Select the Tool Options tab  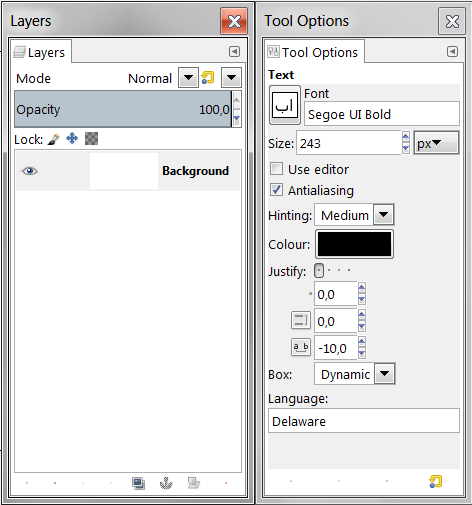coord(314,52)
